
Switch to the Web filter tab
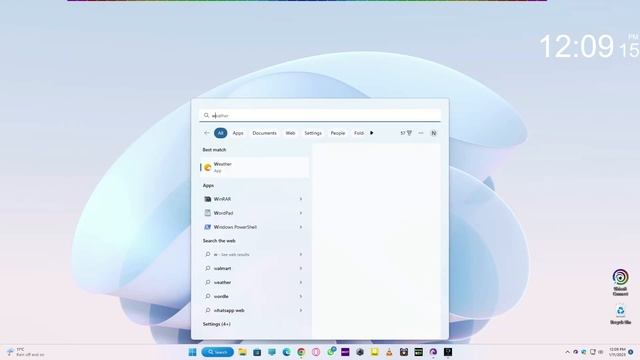click(290, 133)
